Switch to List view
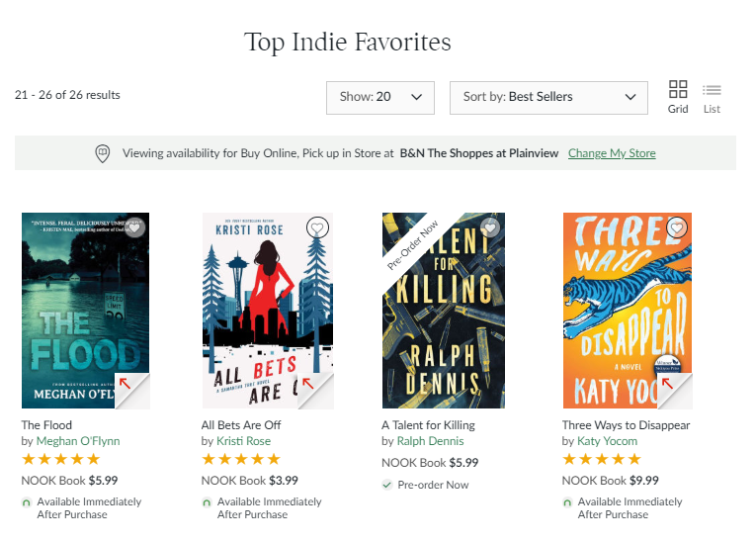This screenshot has width=756, height=543. 712,99
